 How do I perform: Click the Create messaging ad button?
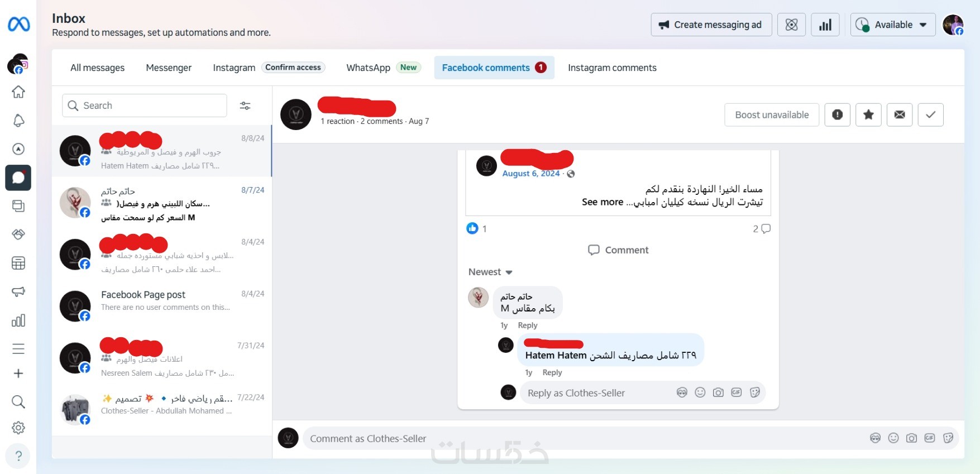[711, 25]
